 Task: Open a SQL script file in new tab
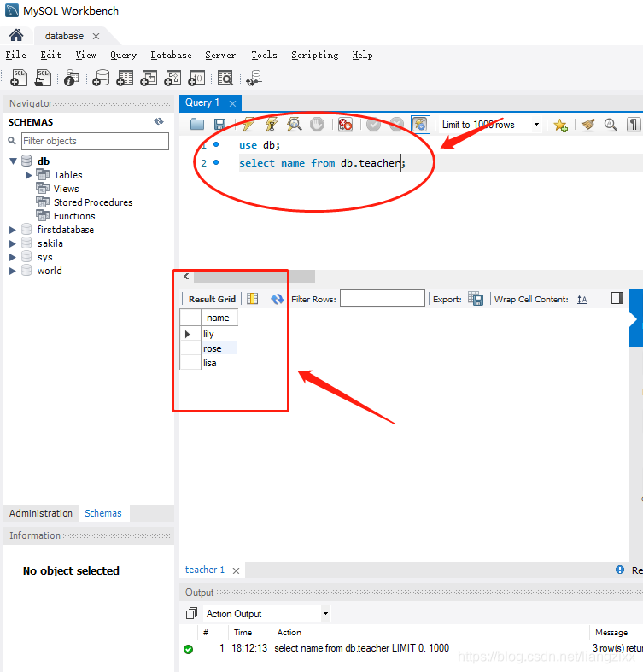click(x=43, y=78)
